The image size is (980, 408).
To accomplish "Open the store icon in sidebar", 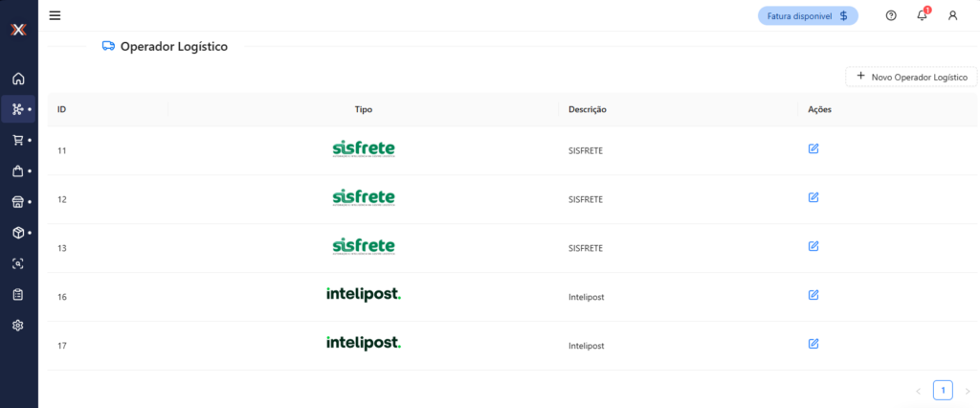I will tap(18, 202).
